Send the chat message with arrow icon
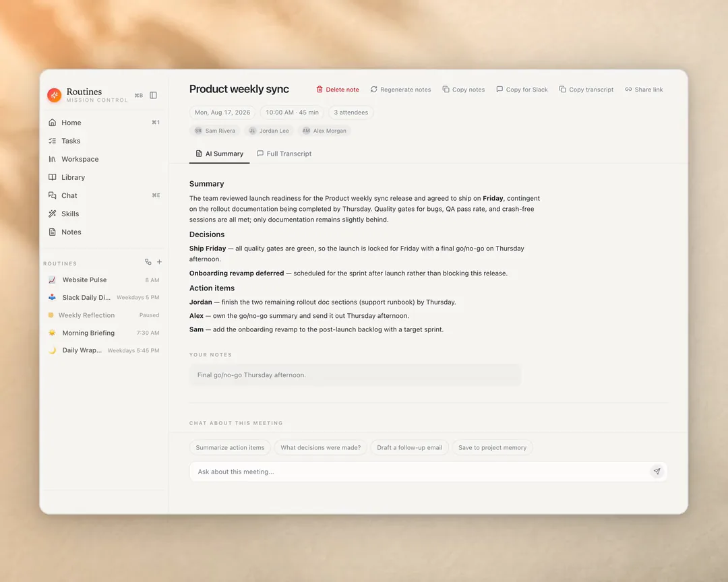728x582 pixels. click(657, 472)
